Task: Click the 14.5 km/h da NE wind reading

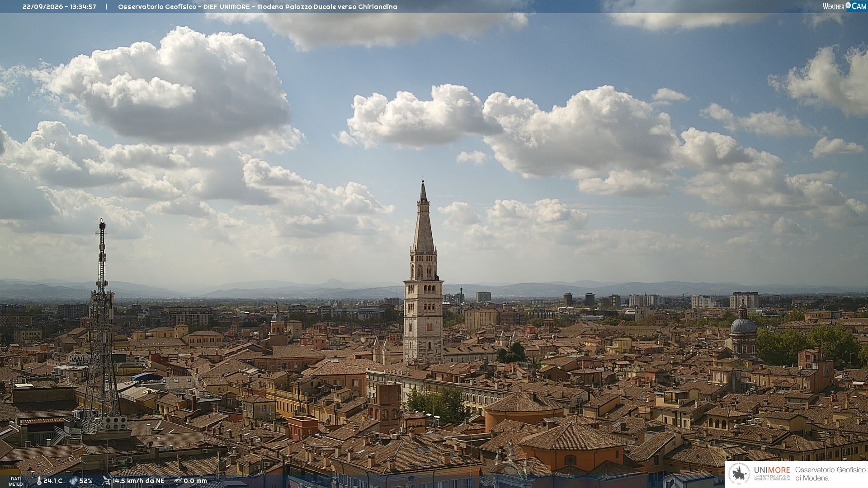Action: (x=138, y=481)
